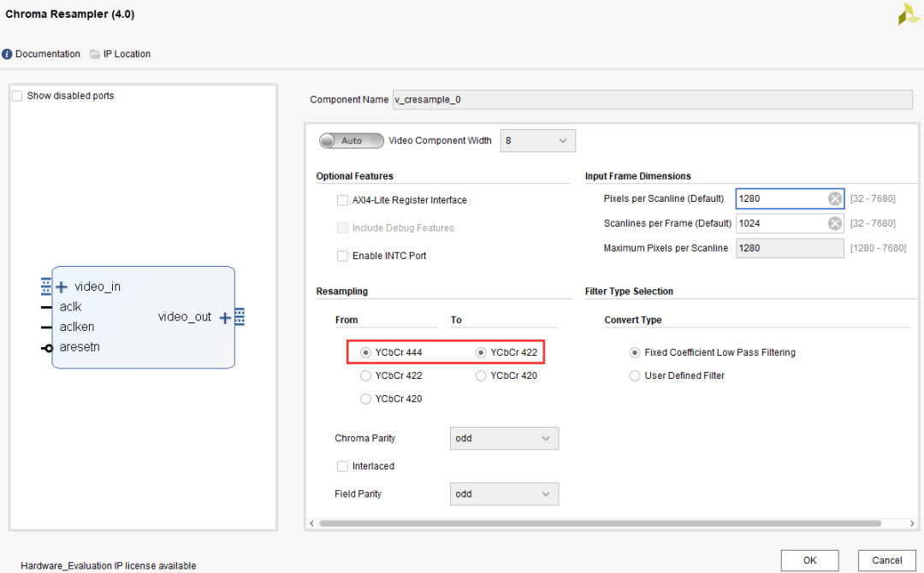This screenshot has height=573, width=924.
Task: Check the Enable INTC Port option
Action: pyautogui.click(x=343, y=256)
